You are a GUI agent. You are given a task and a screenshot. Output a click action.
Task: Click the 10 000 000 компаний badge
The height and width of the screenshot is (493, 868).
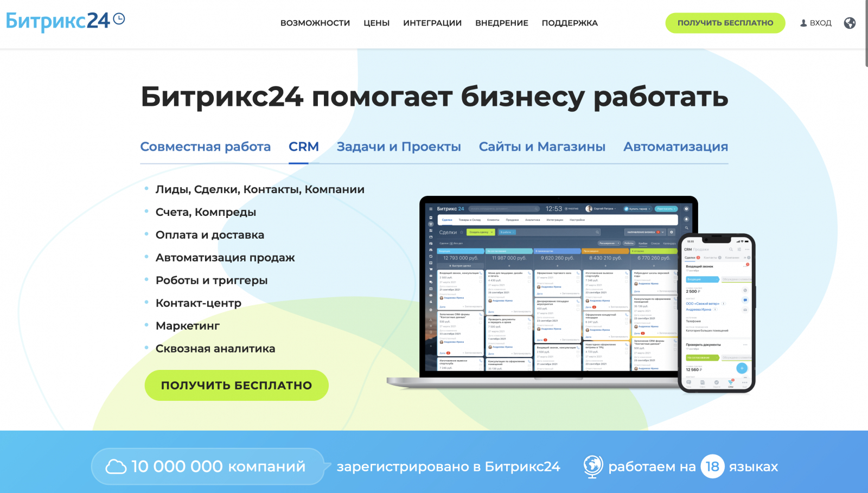[208, 466]
